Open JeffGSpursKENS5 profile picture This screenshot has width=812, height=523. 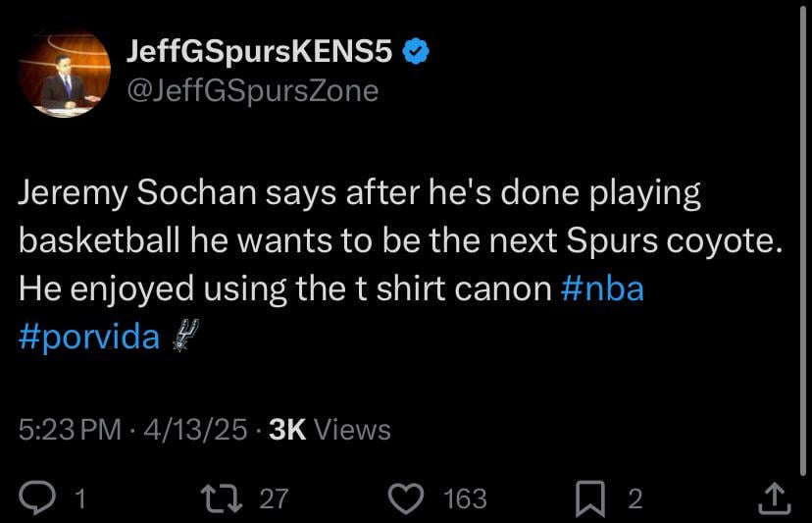pos(64,74)
